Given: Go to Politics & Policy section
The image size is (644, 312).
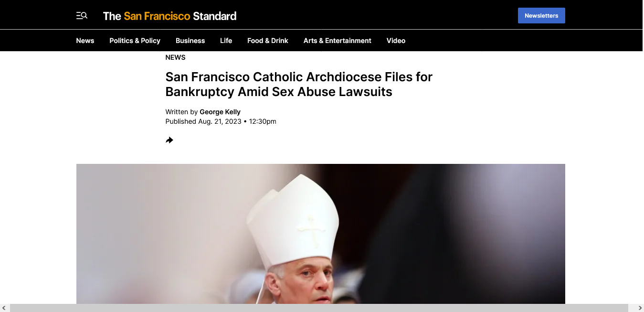Looking at the screenshot, I should [x=135, y=41].
